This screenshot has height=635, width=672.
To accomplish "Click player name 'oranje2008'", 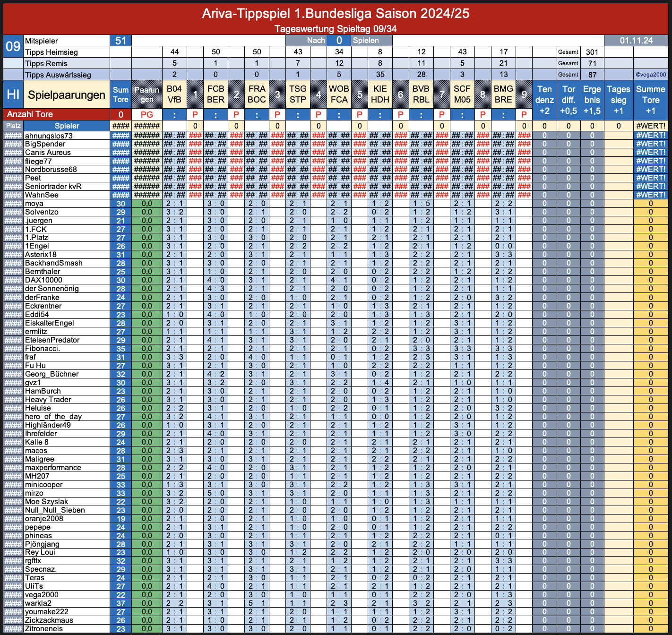I will (44, 519).
